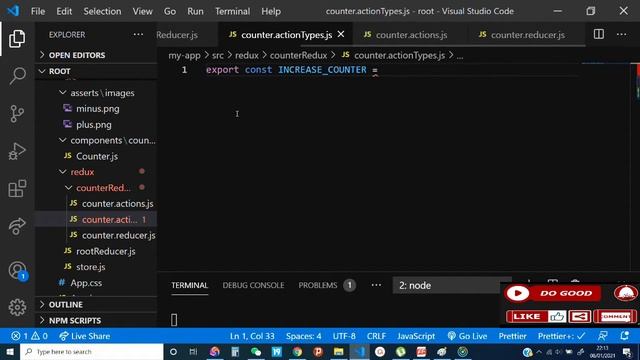
Task: Open Windows Start menu
Action: click(x=10, y=351)
